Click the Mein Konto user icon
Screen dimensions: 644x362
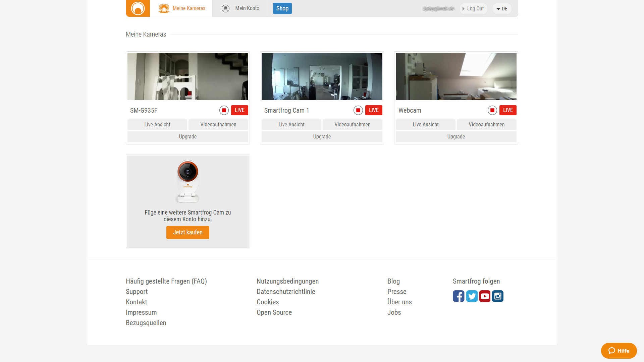pyautogui.click(x=225, y=8)
